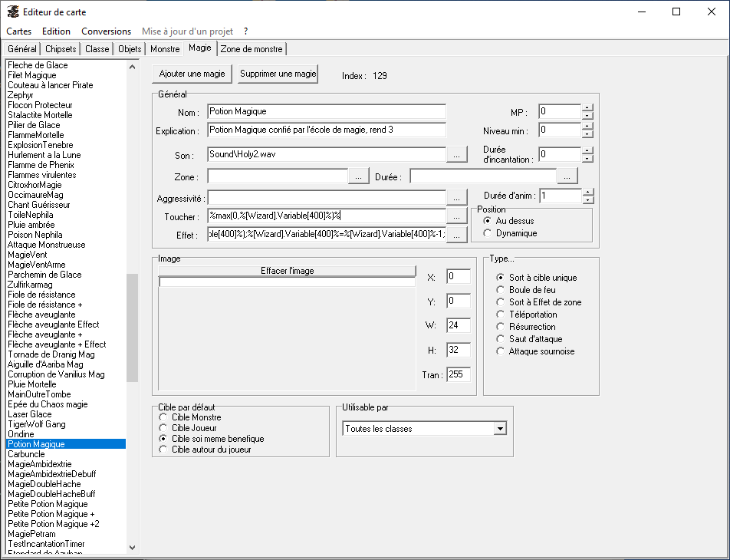This screenshot has height=560, width=730.
Task: Click the browse button next to Son field
Action: [x=456, y=155]
